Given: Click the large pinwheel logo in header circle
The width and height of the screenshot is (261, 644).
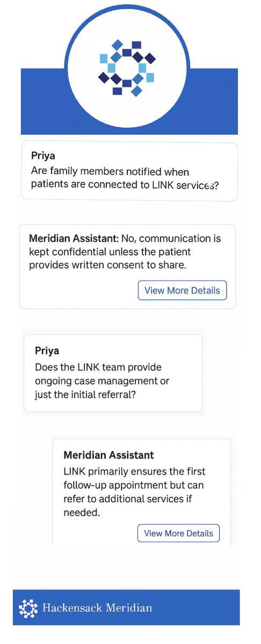Looking at the screenshot, I should [127, 68].
